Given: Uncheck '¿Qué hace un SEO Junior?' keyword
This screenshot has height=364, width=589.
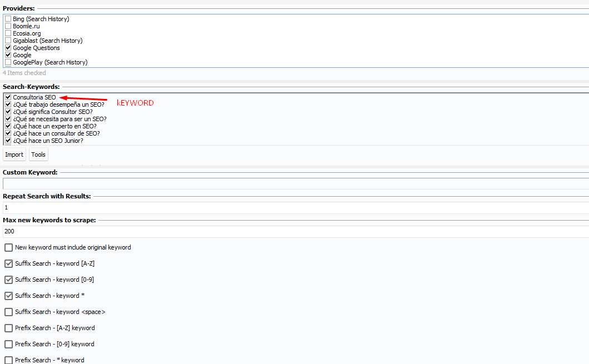Looking at the screenshot, I should (x=8, y=141).
